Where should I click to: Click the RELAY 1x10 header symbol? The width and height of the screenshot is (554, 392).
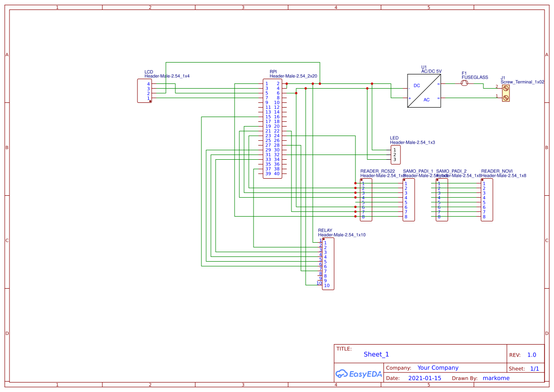327,263
